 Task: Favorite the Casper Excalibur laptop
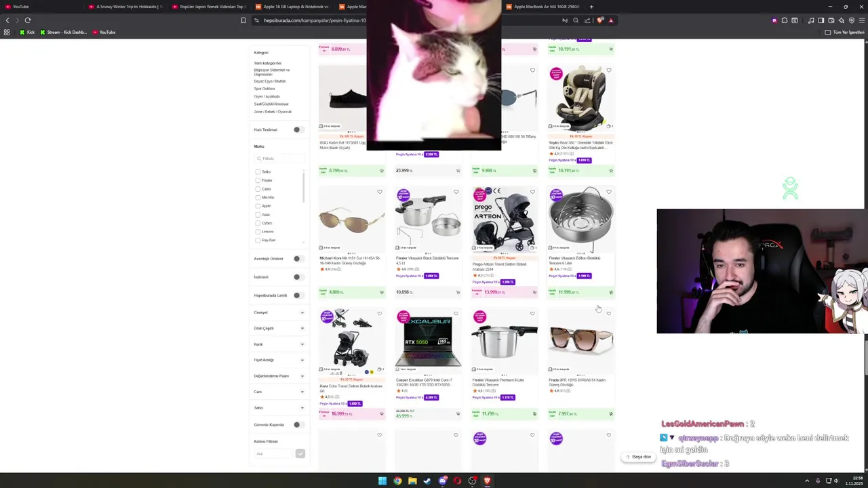point(456,314)
